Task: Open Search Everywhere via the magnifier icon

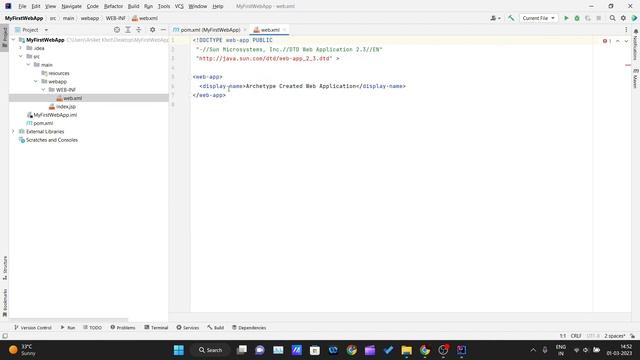Action: [612, 18]
